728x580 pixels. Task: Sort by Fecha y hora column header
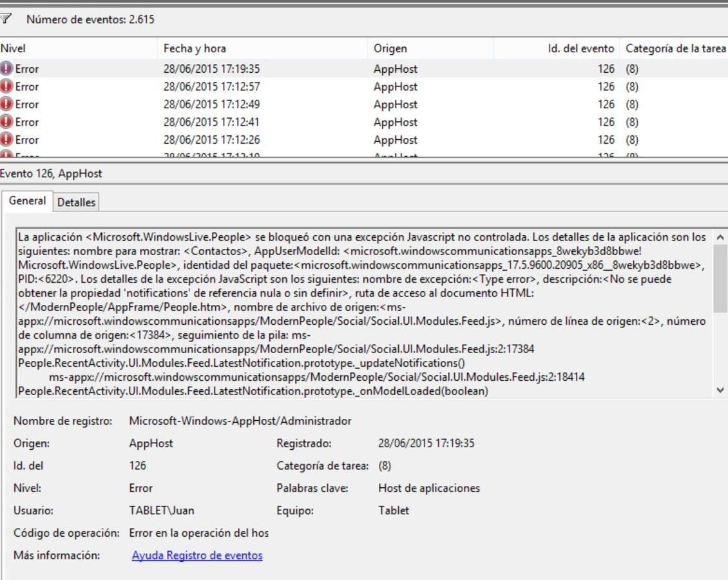tap(263, 48)
